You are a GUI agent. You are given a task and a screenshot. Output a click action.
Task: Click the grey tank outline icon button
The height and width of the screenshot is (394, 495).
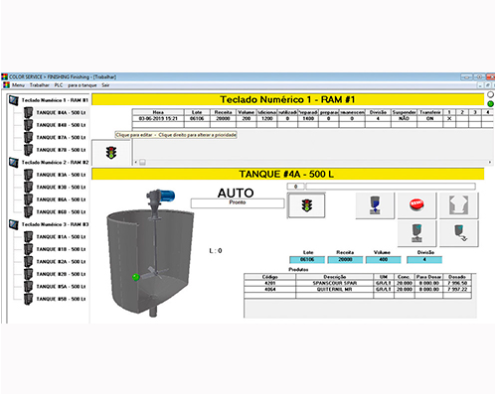[459, 205]
